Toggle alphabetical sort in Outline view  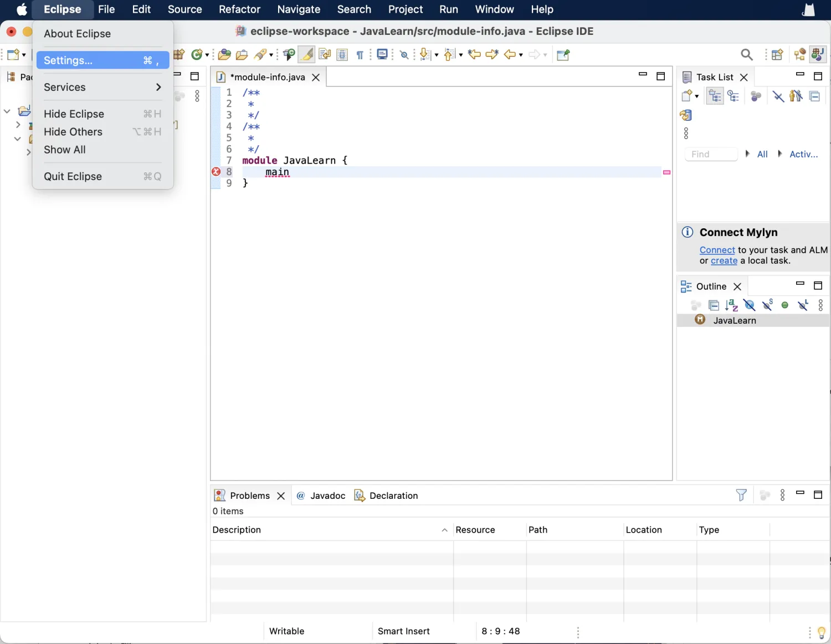click(731, 305)
